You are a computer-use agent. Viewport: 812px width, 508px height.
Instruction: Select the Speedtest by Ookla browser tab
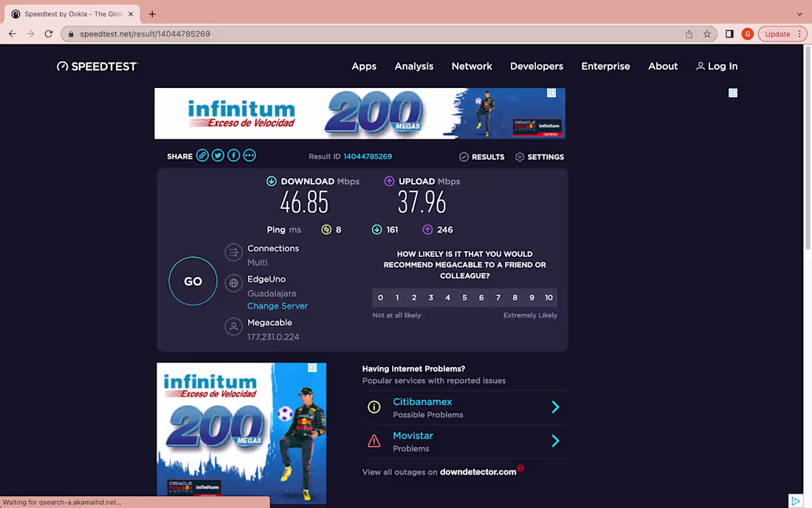72,14
